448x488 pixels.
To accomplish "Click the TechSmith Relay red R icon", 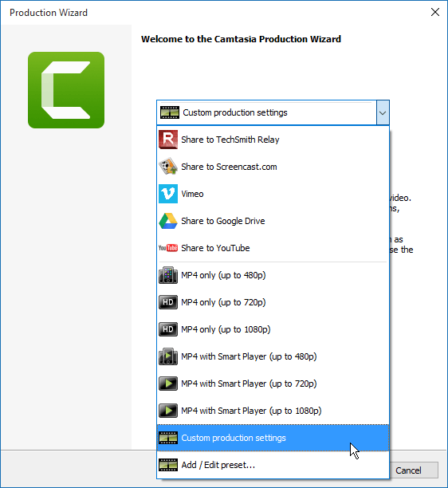I will (168, 140).
